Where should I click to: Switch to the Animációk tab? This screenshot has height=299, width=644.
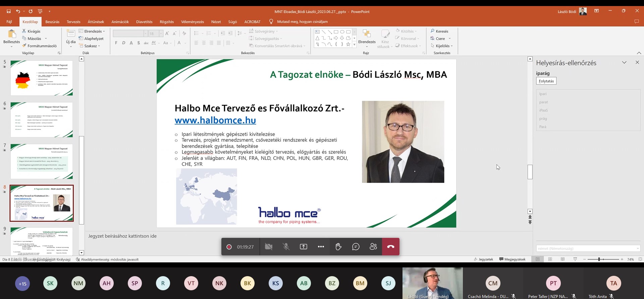[120, 22]
